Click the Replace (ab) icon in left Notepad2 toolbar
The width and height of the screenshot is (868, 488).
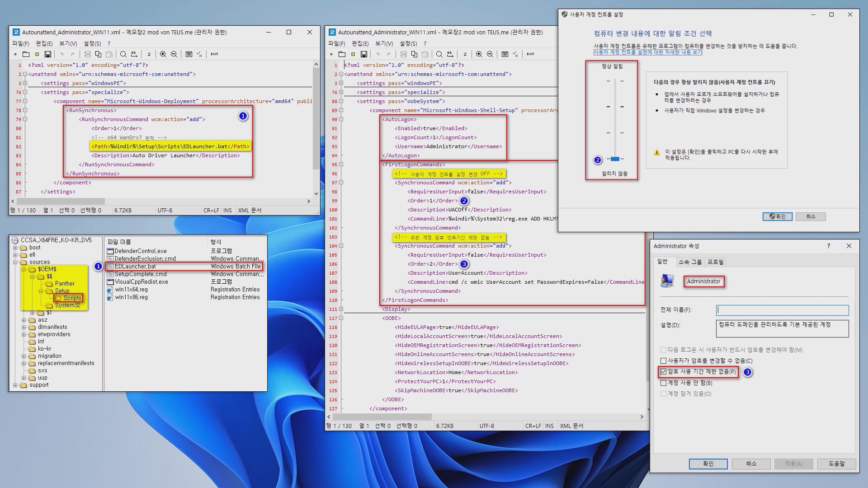coord(134,54)
